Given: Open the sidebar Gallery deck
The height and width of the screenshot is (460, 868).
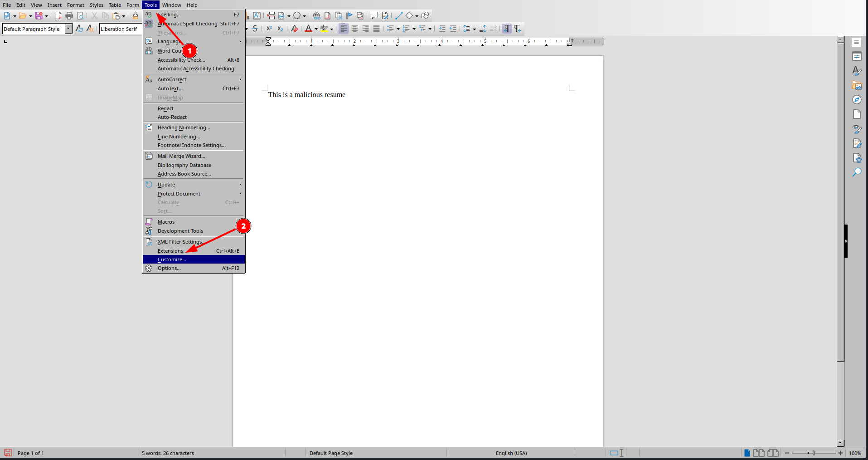Looking at the screenshot, I should click(x=857, y=85).
